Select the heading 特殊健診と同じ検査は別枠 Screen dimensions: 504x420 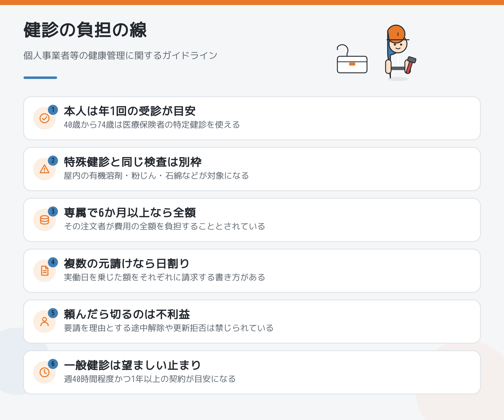(133, 162)
